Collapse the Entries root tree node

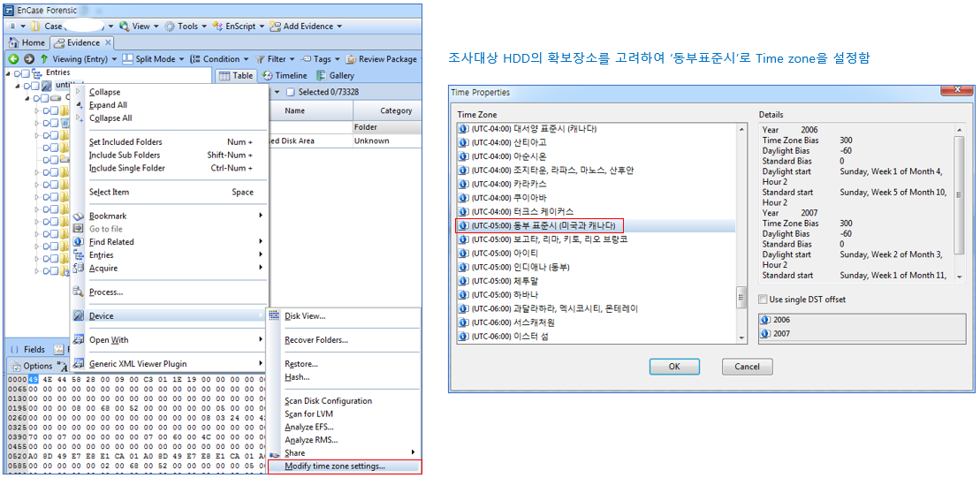(8, 73)
